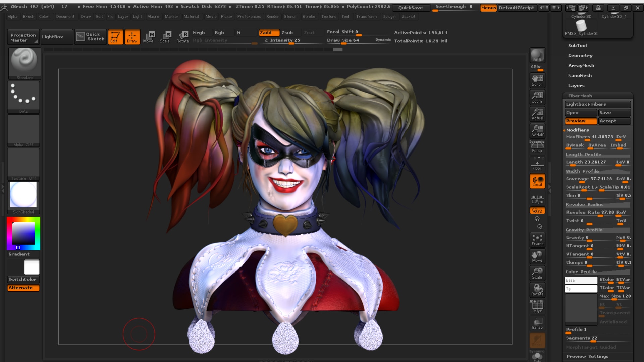Image resolution: width=644 pixels, height=362 pixels.
Task: Open the SkinShade4 material picker
Action: click(x=23, y=198)
